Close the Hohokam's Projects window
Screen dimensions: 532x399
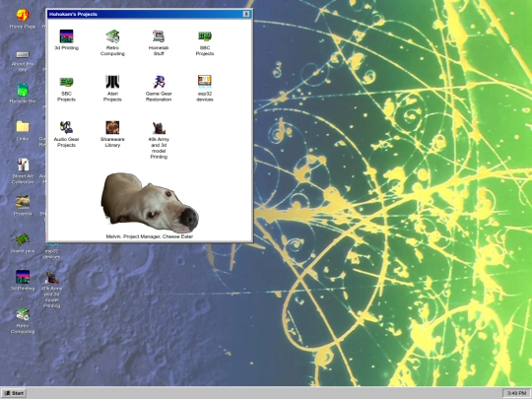coord(246,14)
